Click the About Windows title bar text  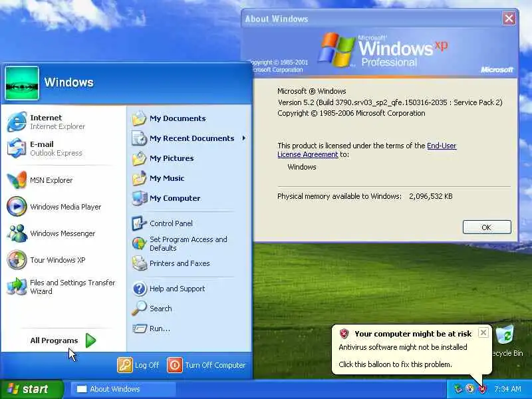pos(277,19)
